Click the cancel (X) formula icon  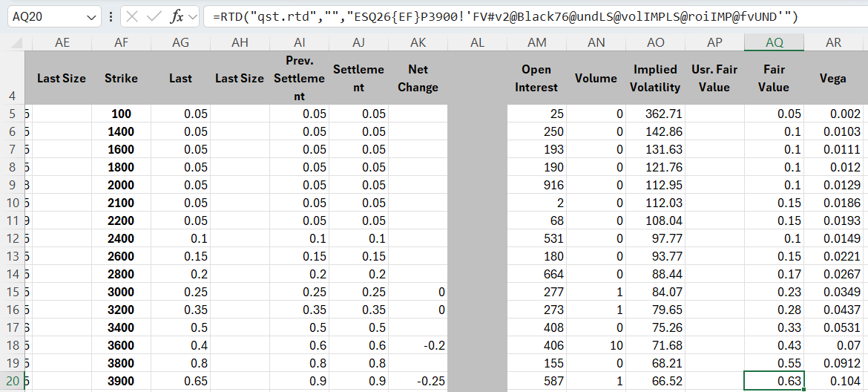click(x=132, y=16)
